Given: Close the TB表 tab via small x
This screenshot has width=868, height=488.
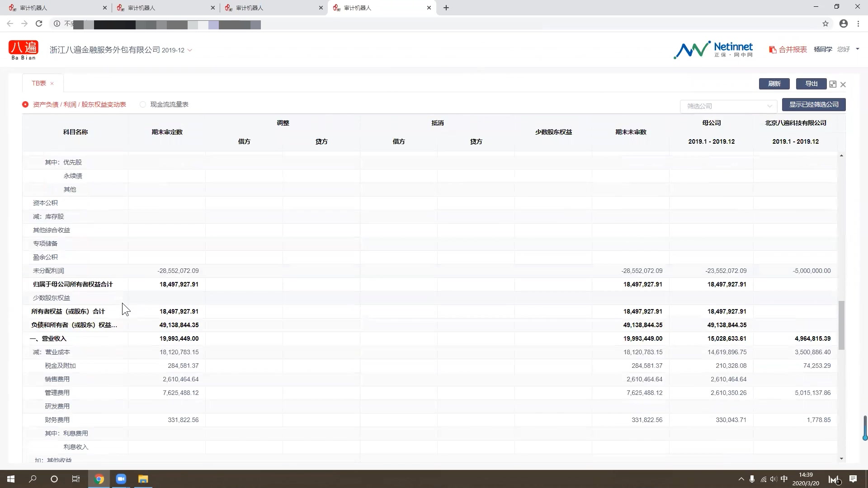Looking at the screenshot, I should click(x=52, y=84).
